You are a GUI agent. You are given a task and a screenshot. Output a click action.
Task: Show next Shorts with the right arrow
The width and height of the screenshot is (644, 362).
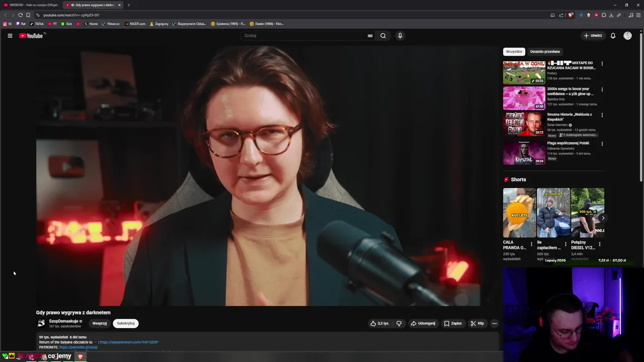point(603,218)
